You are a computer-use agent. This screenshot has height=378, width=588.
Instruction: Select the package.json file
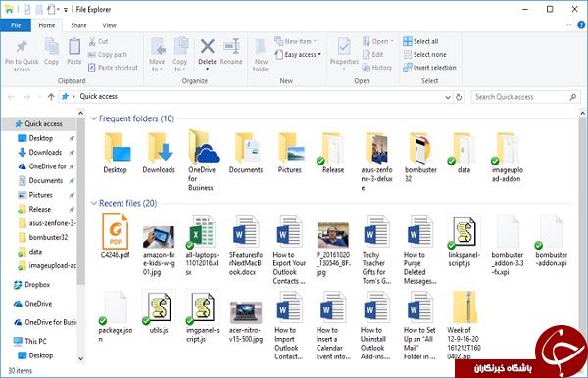(115, 317)
